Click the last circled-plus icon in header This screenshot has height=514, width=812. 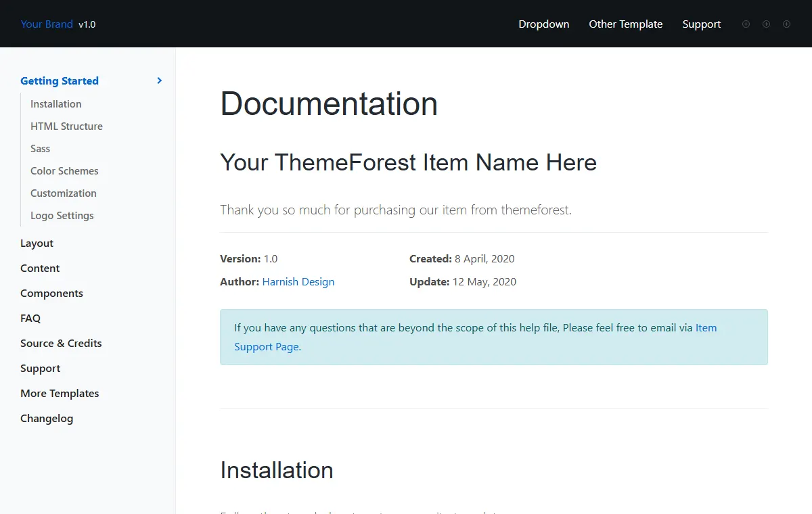[786, 24]
